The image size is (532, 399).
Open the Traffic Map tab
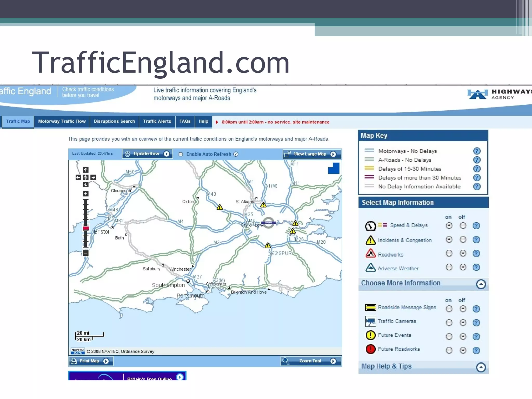[x=18, y=122]
